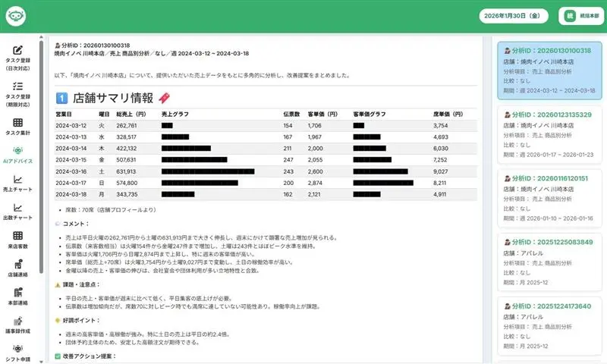
Task: Click the 店舗サマリ情報 heading
Action: [x=113, y=98]
